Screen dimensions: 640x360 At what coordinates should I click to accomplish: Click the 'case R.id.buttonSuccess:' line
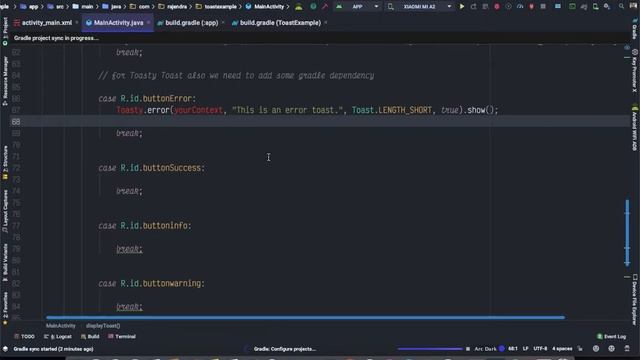click(151, 168)
